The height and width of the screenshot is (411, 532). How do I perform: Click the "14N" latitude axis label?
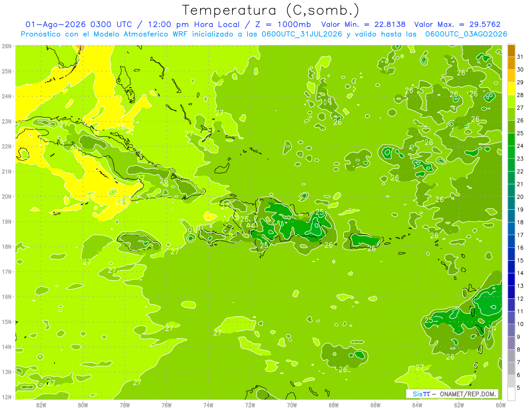7,347
